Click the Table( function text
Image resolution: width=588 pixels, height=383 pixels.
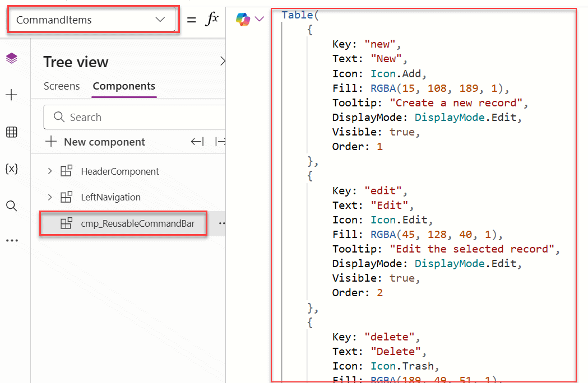click(x=300, y=15)
